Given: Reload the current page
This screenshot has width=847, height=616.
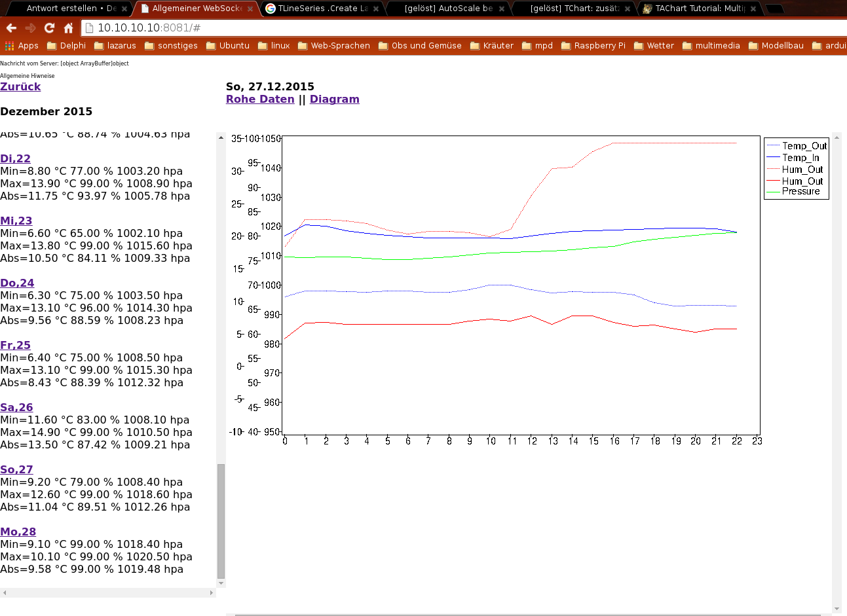Looking at the screenshot, I should pyautogui.click(x=49, y=27).
